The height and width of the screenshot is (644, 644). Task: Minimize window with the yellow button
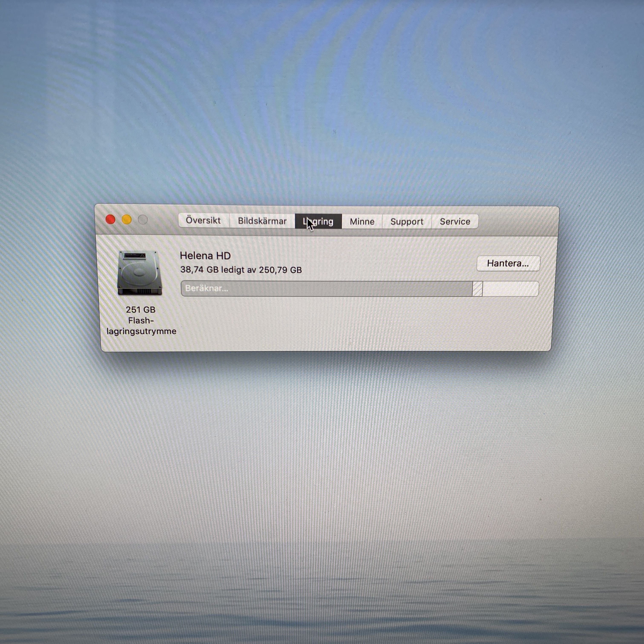point(127,220)
